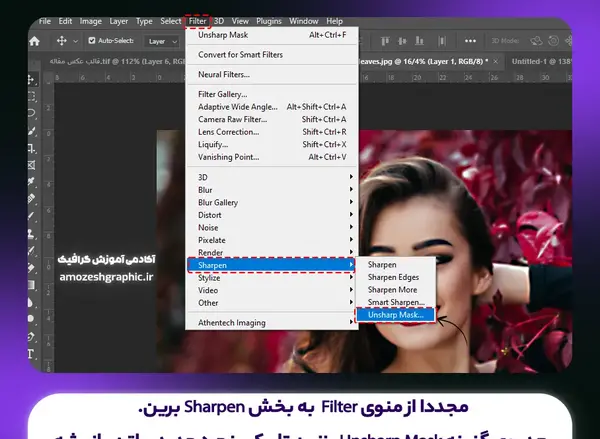Screen dimensions: 600x439
Task: Select the Brush tool
Action: 32,215
